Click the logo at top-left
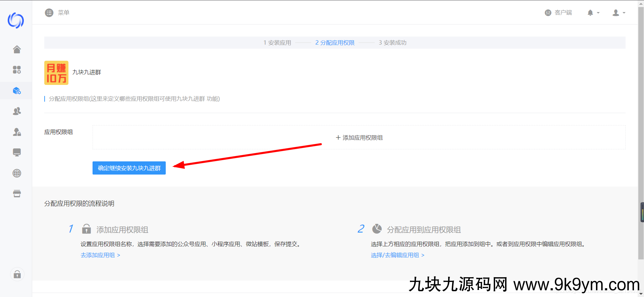This screenshot has width=644, height=297. (16, 20)
